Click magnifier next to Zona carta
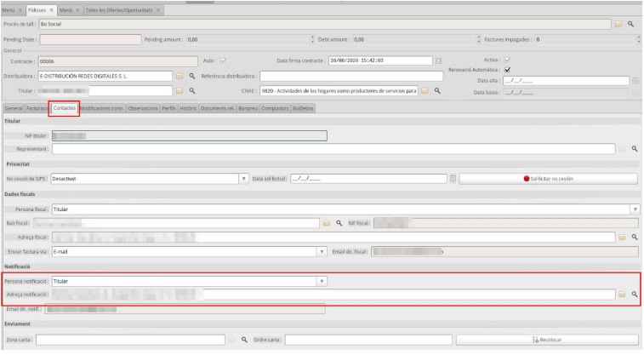Image resolution: width=644 pixels, height=355 pixels. point(244,340)
